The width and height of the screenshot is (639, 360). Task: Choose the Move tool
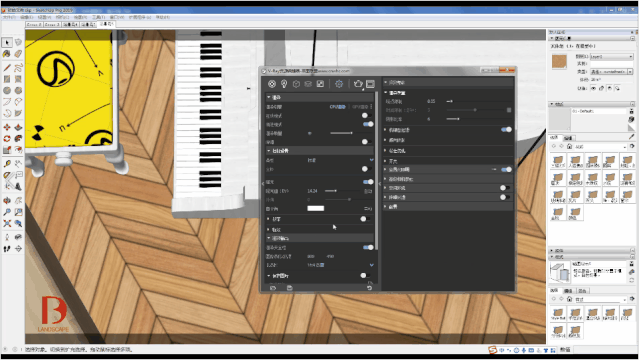point(7,127)
